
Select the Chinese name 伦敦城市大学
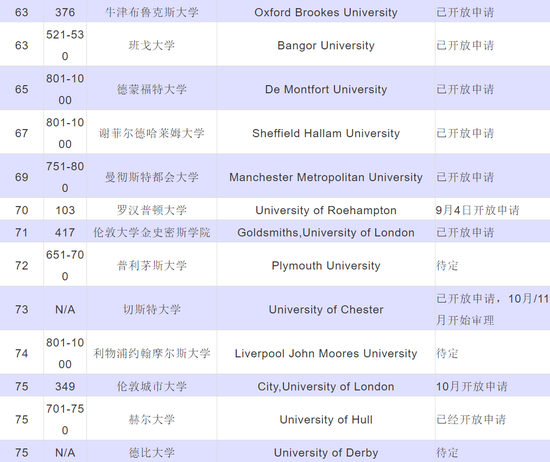(152, 386)
